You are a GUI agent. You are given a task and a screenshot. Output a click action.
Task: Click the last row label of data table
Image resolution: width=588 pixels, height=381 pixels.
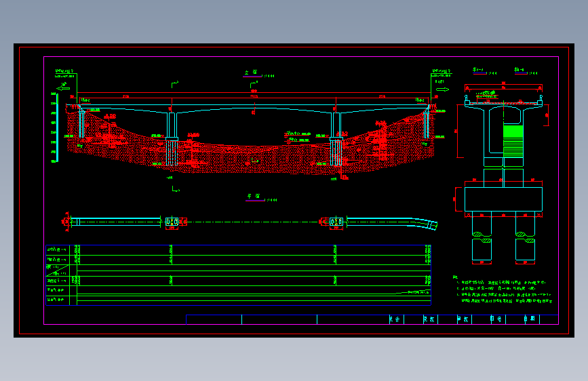tap(56, 300)
